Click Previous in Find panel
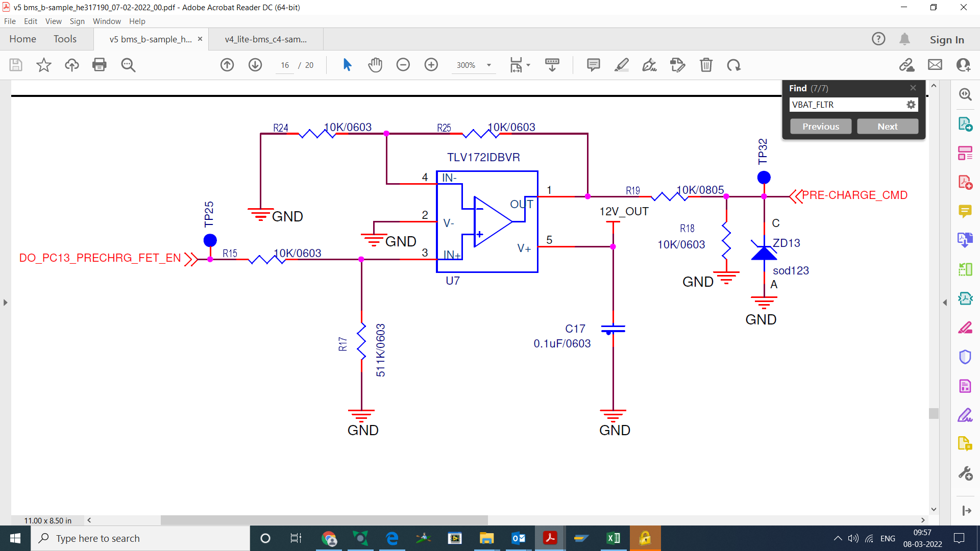 821,127
